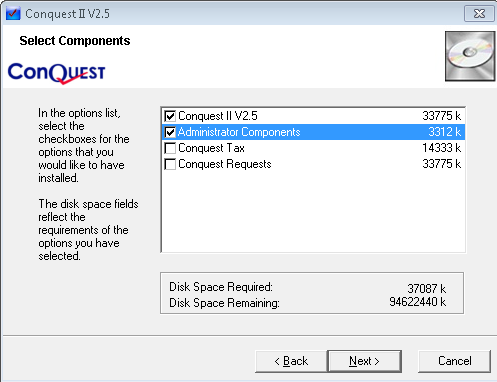This screenshot has width=497, height=382.
Task: Enable the Conquest Requests checkbox
Action: coord(170,164)
